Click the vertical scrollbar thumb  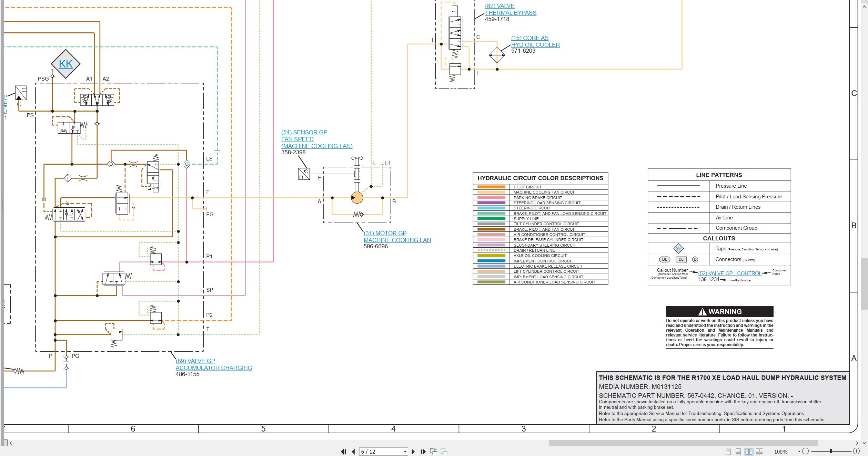tap(864, 284)
